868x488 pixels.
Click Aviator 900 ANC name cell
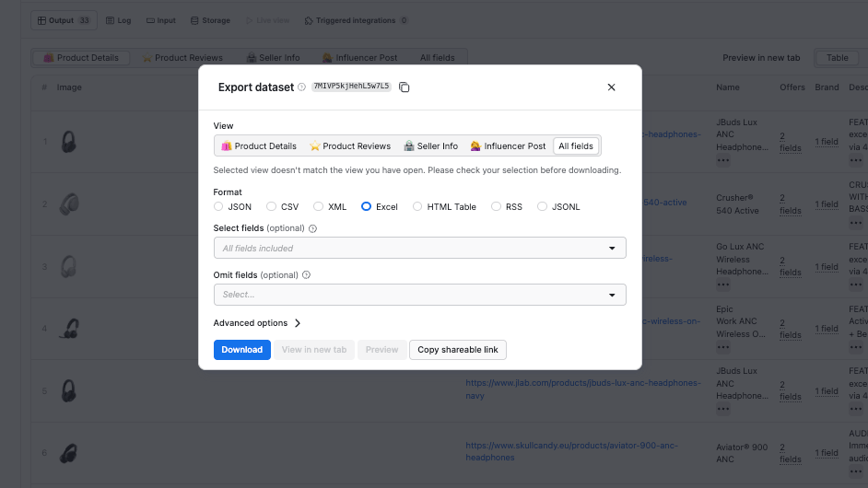click(742, 453)
